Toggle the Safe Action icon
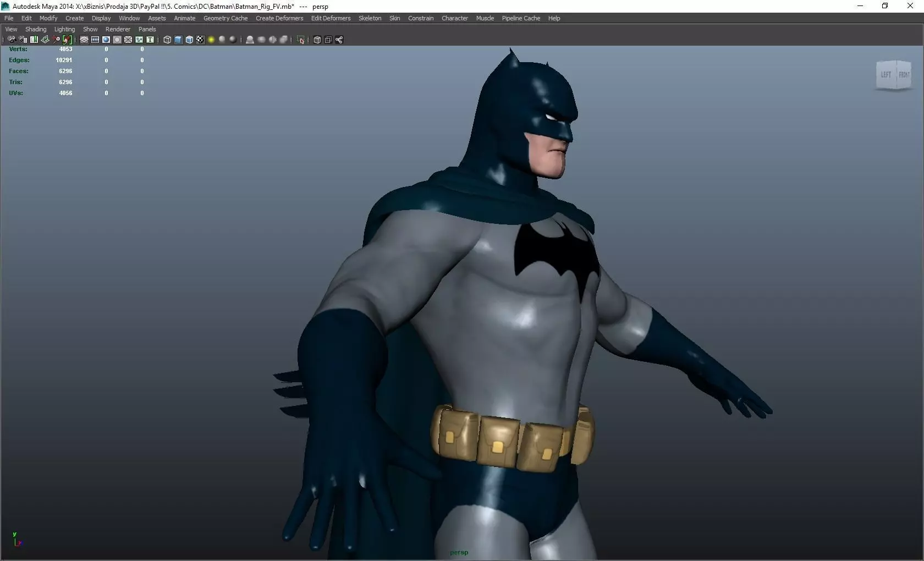Image resolution: width=924 pixels, height=561 pixels. pos(139,40)
